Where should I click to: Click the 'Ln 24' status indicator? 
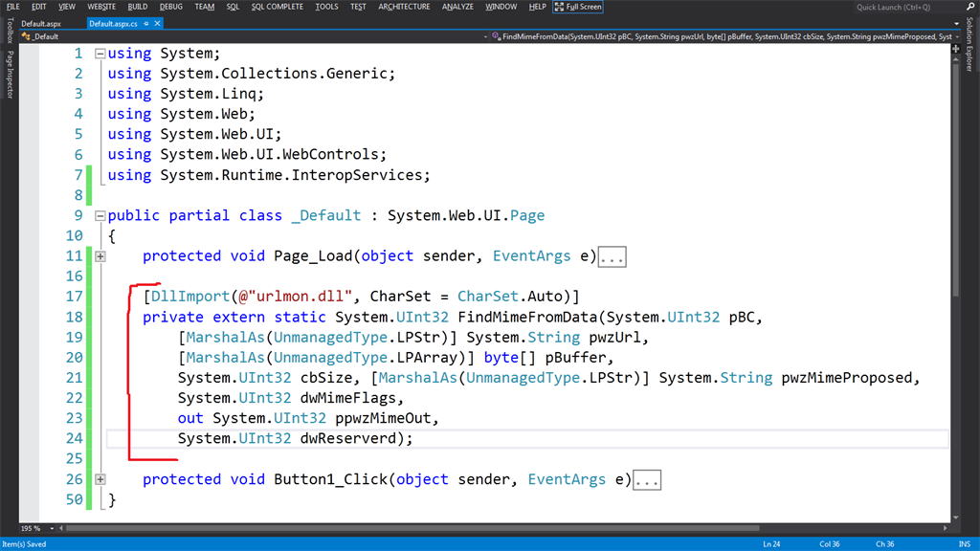(x=771, y=544)
